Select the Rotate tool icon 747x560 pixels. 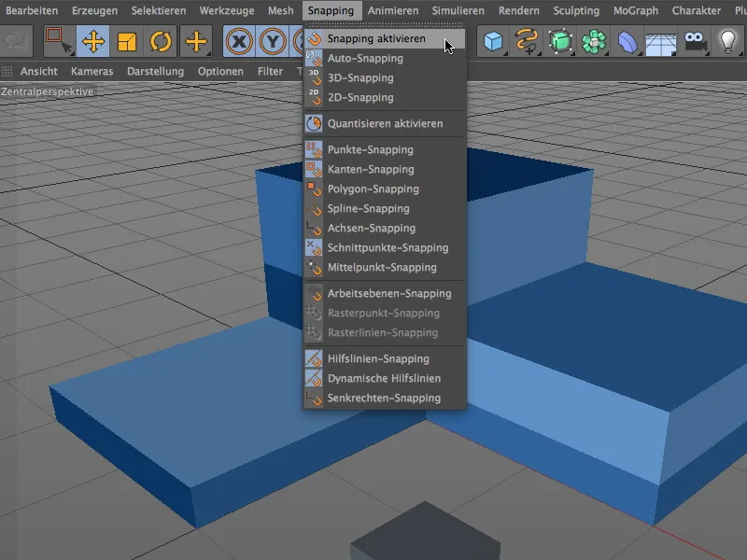[161, 42]
